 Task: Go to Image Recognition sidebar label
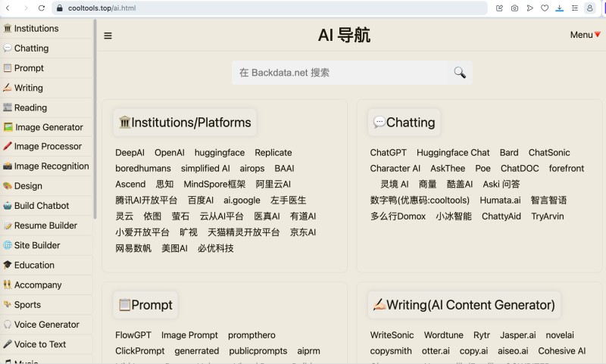pyautogui.click(x=52, y=166)
